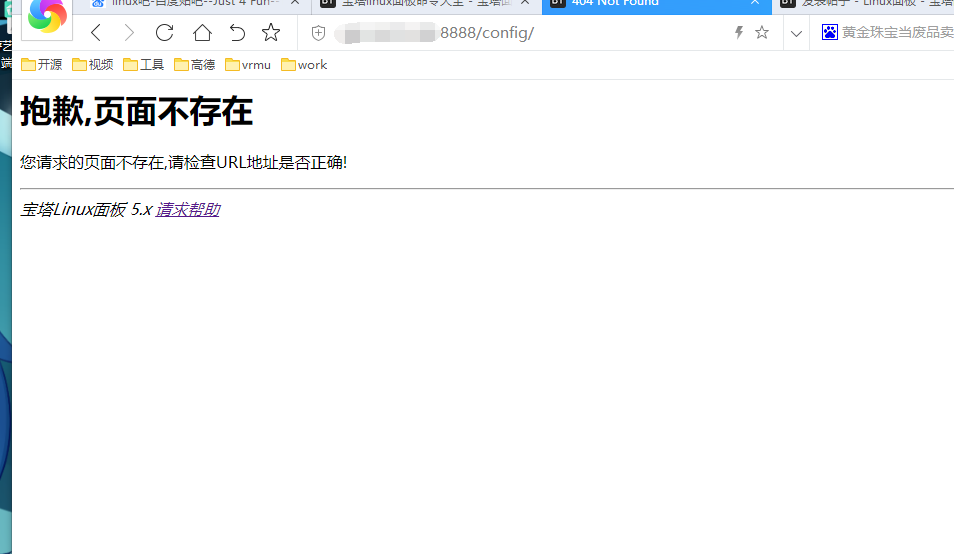Open the browser logo menu
This screenshot has height=554, width=954.
point(47,17)
